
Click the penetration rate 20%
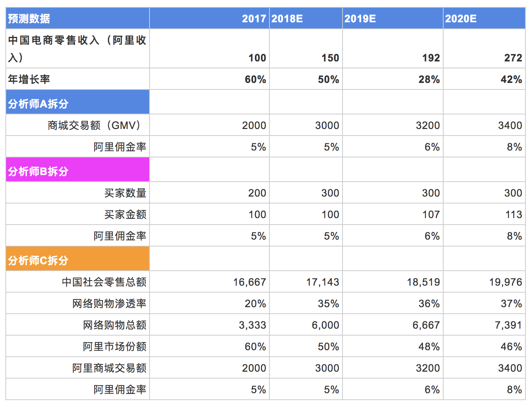pos(255,304)
